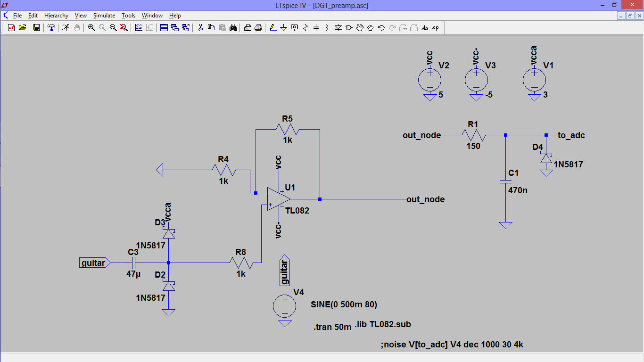Click the Run simulation icon
The height and width of the screenshot is (362, 644).
pyautogui.click(x=66, y=28)
